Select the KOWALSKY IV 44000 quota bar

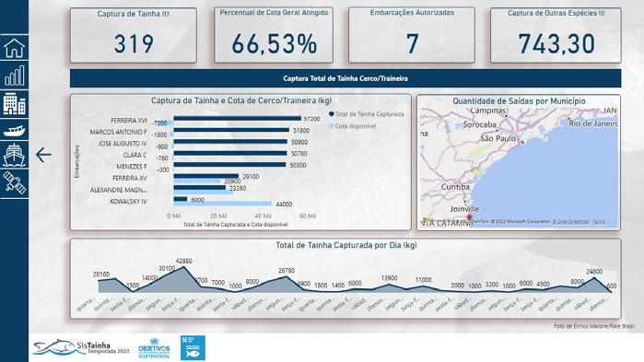[223, 204]
